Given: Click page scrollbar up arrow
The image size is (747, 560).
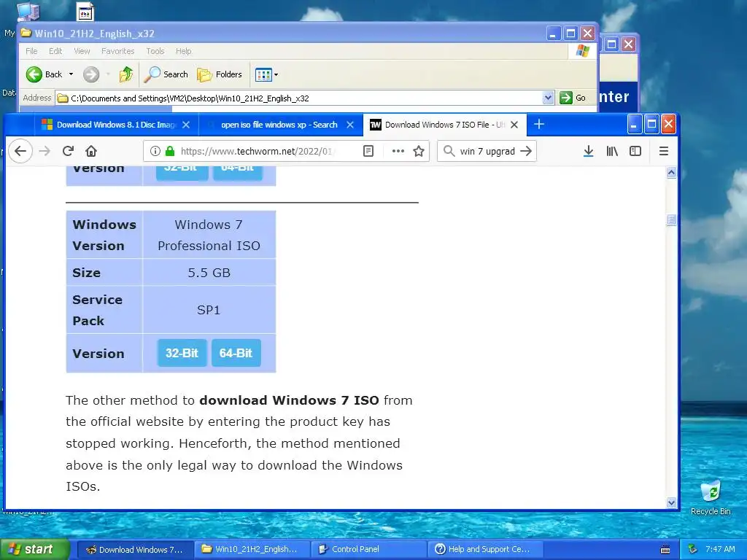Looking at the screenshot, I should [671, 172].
